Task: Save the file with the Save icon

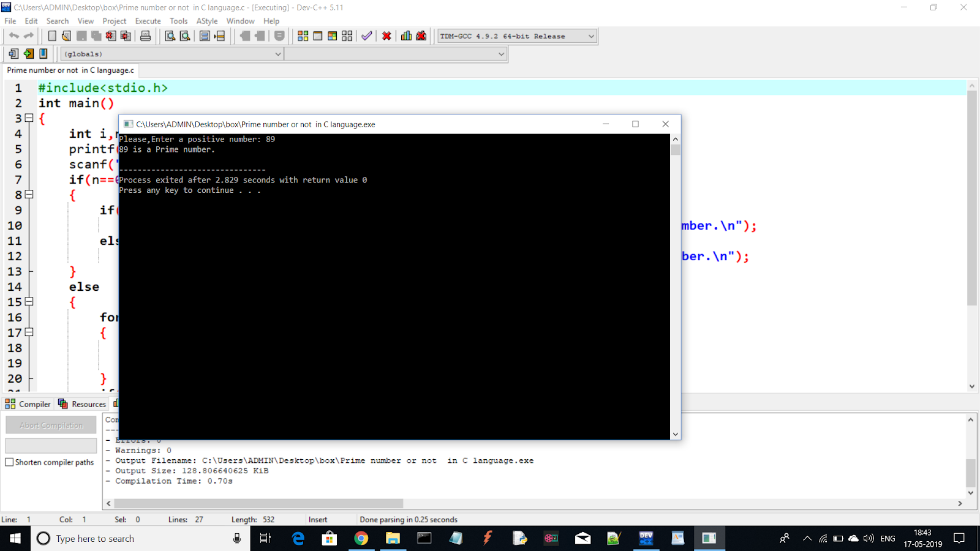Action: click(80, 36)
